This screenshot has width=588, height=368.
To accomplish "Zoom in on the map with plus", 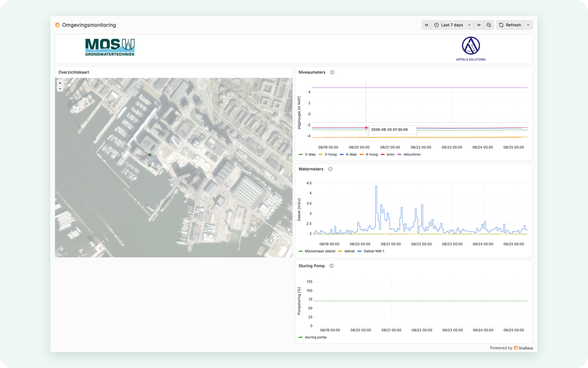I will coord(60,83).
